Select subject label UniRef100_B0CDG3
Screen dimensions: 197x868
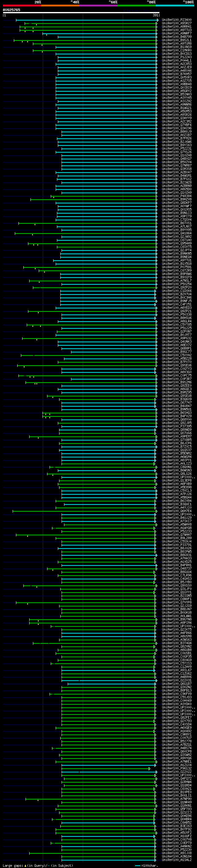176,54
